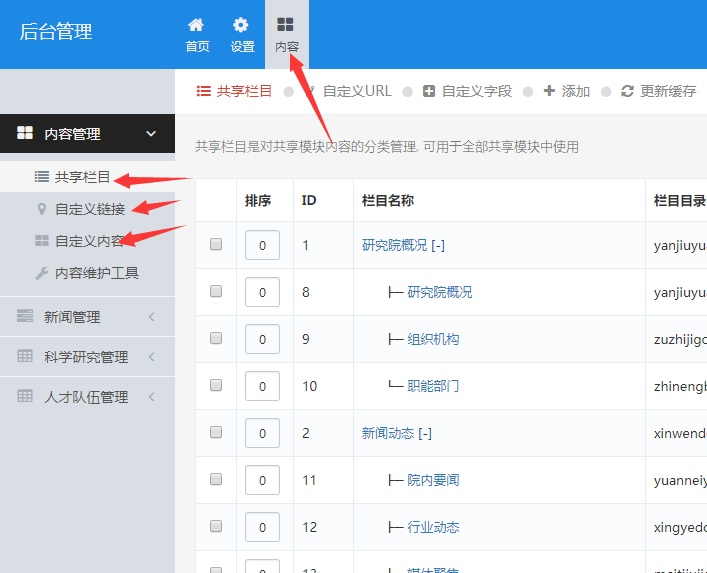The width and height of the screenshot is (707, 573).
Task: Check the box for 行业动态 row
Action: pyautogui.click(x=216, y=526)
